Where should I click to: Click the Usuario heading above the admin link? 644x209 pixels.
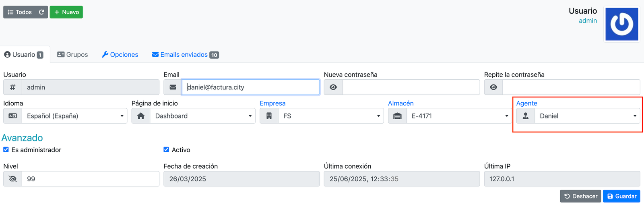(583, 11)
